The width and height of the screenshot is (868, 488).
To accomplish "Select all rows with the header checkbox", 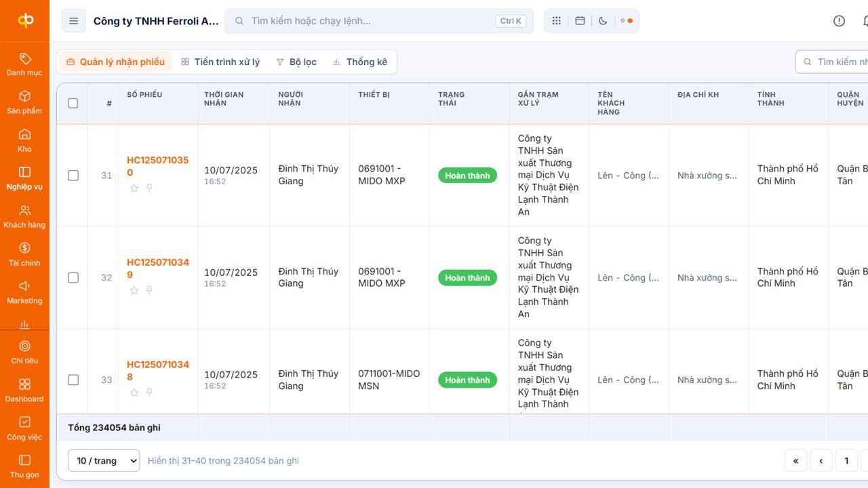I will (73, 103).
